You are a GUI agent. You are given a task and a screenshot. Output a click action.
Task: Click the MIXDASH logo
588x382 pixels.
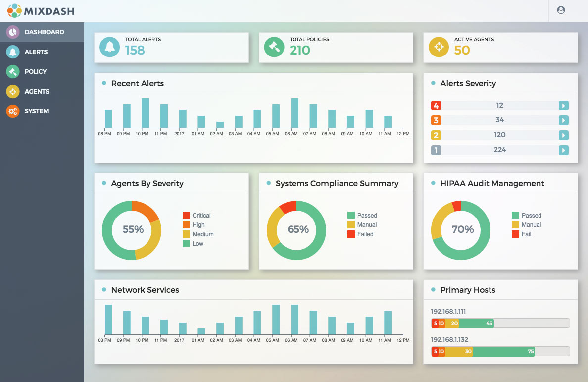pos(41,11)
